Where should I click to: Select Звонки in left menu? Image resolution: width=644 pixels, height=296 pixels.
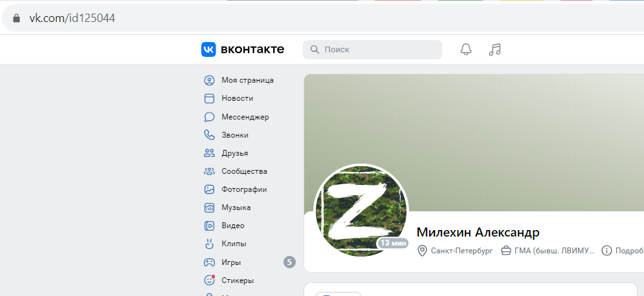pyautogui.click(x=235, y=135)
